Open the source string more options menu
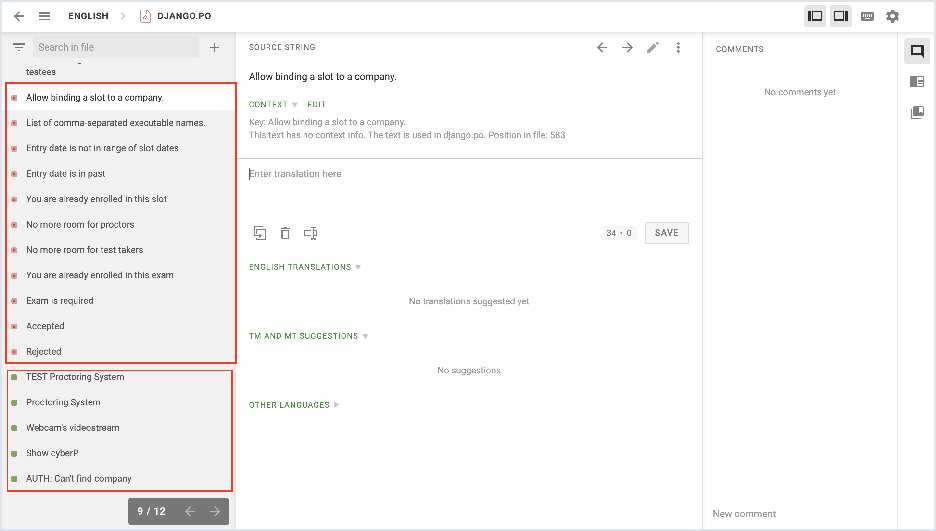Screen dimensions: 936x531 tap(678, 47)
